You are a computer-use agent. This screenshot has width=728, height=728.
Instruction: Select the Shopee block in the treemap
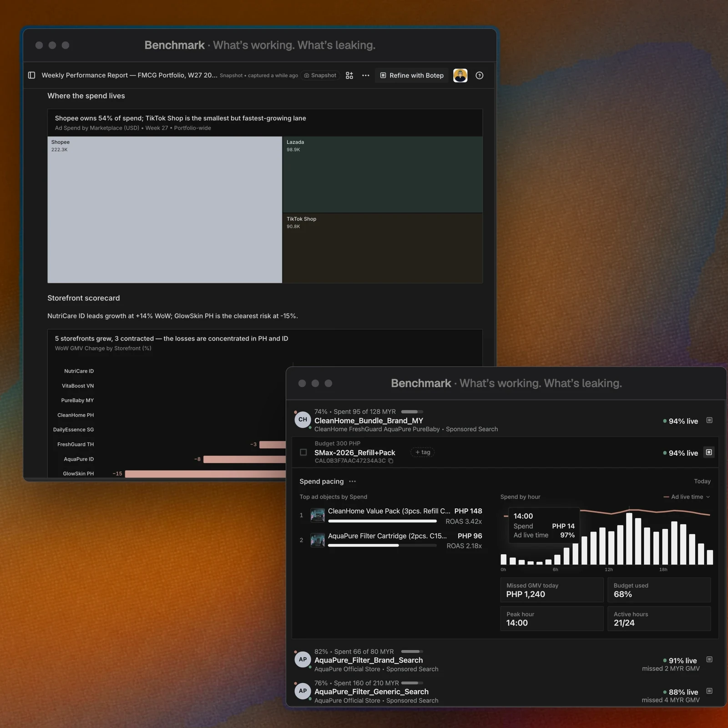pos(165,210)
